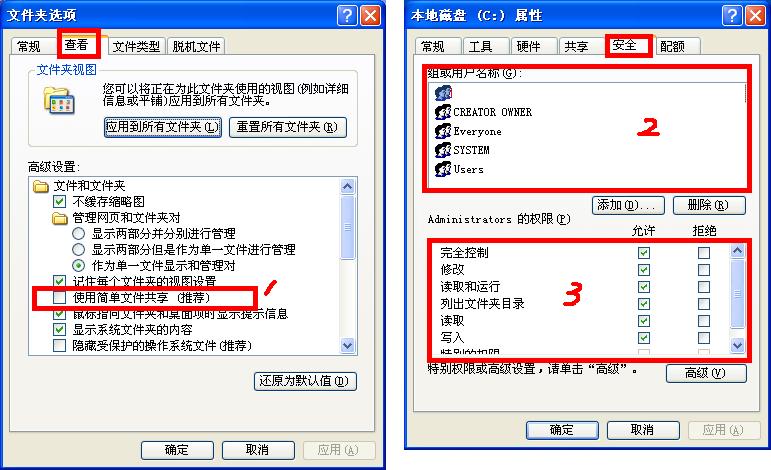Click the 应用到所有文件夹 button

click(x=163, y=127)
